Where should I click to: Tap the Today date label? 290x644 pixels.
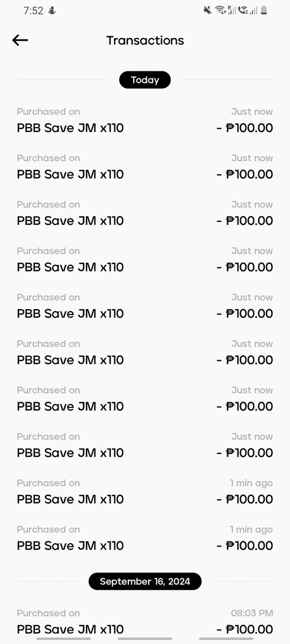[x=145, y=80]
